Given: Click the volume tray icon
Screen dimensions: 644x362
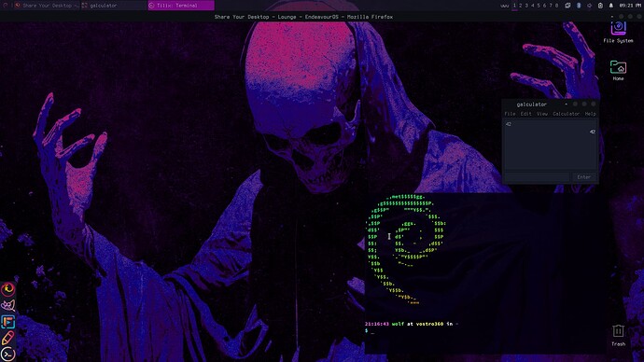Looking at the screenshot, I should coord(589,6).
